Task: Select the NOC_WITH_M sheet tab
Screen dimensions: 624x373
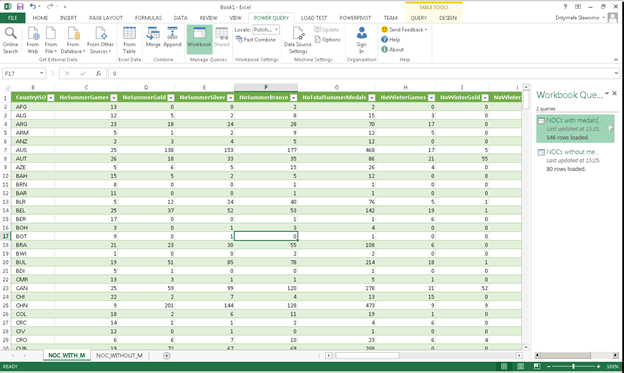Action: tap(66, 355)
